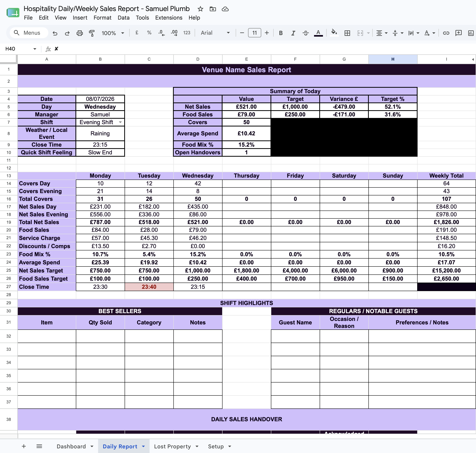Viewport: 476px width, 453px height.
Task: Activate the Paint format roller icon
Action: click(92, 33)
